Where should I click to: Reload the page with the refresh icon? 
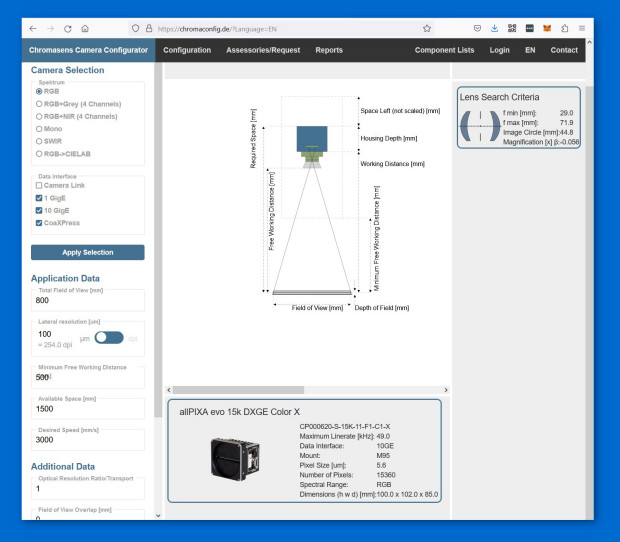pyautogui.click(x=68, y=28)
